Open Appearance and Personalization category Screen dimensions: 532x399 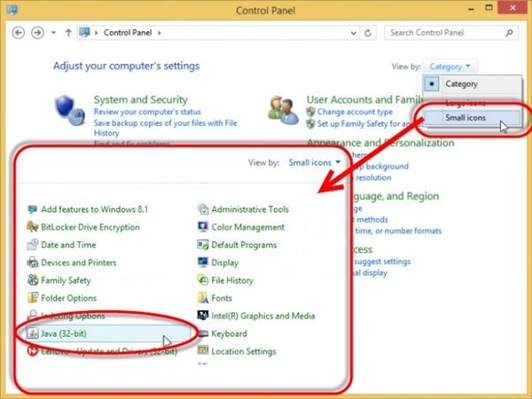380,143
